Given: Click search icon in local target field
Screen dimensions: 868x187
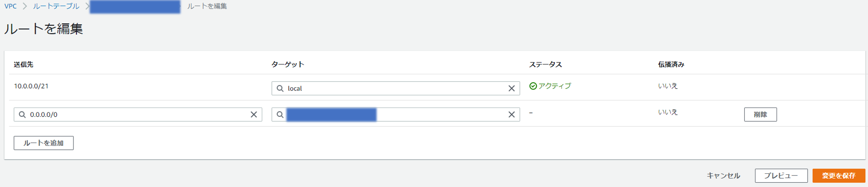Looking at the screenshot, I should [x=280, y=88].
